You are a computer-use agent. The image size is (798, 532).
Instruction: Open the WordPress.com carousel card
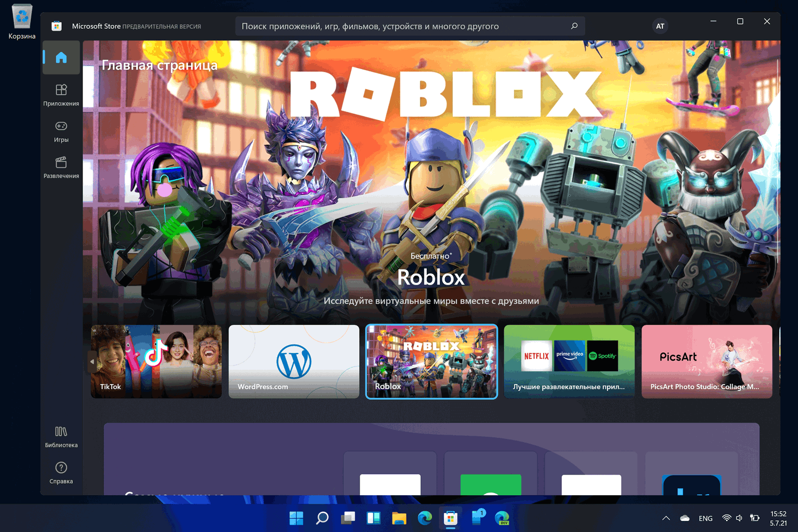294,362
